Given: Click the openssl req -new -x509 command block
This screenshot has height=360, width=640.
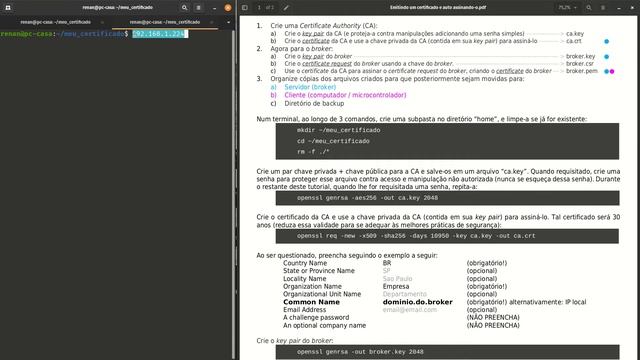Looking at the screenshot, I should point(447,236).
